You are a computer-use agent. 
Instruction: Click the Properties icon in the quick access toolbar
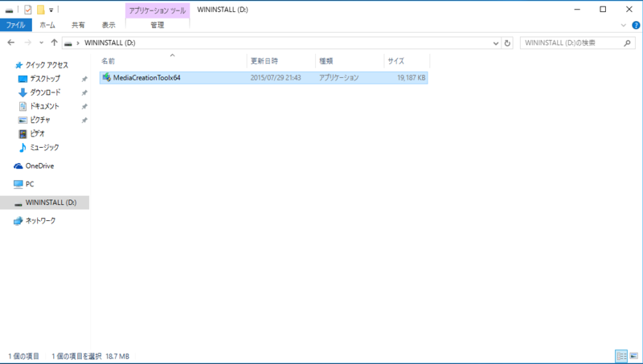click(28, 10)
